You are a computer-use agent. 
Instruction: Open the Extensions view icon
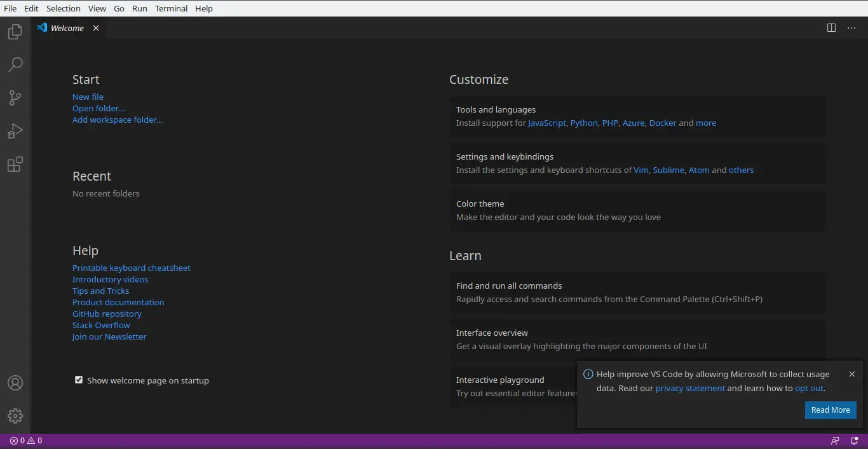coord(15,164)
